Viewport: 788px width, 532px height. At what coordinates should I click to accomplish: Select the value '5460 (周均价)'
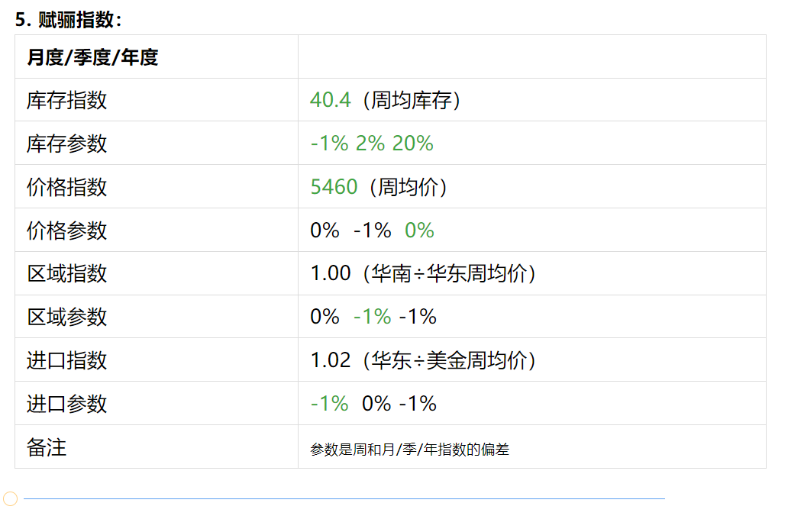point(379,187)
